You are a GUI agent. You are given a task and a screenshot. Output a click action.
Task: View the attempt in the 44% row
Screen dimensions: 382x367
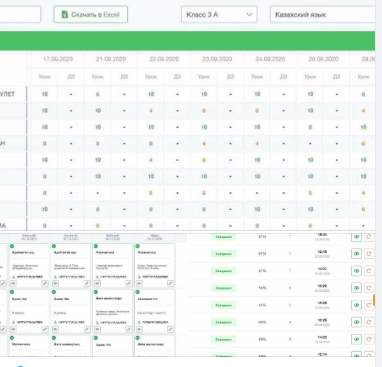(356, 305)
